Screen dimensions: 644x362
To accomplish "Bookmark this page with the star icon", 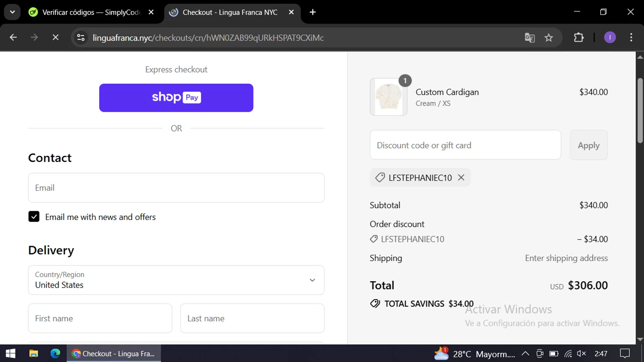I will (x=549, y=38).
